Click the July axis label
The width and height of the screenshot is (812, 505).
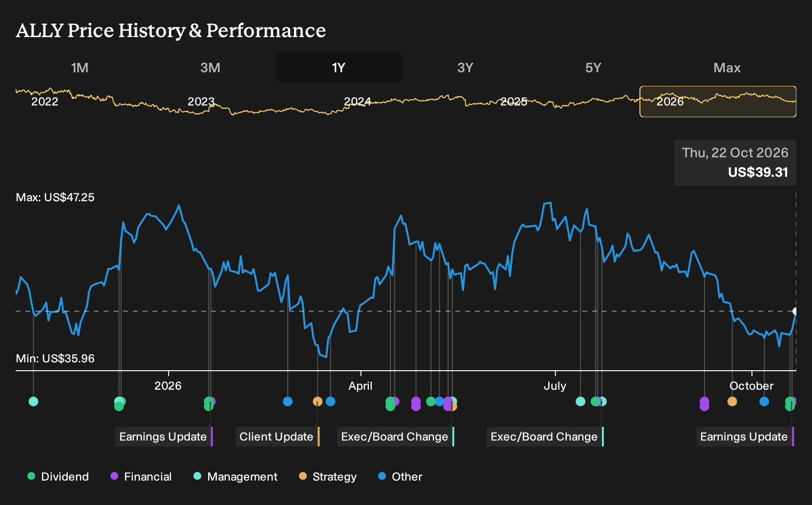(555, 386)
